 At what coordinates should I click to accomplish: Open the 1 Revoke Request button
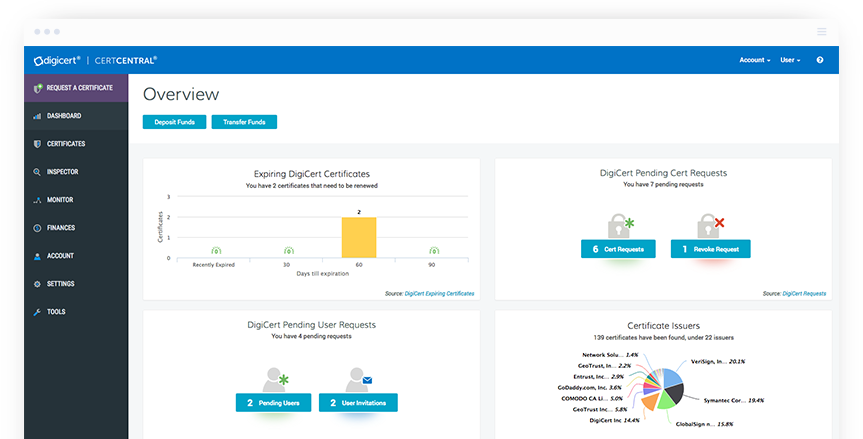pos(711,249)
